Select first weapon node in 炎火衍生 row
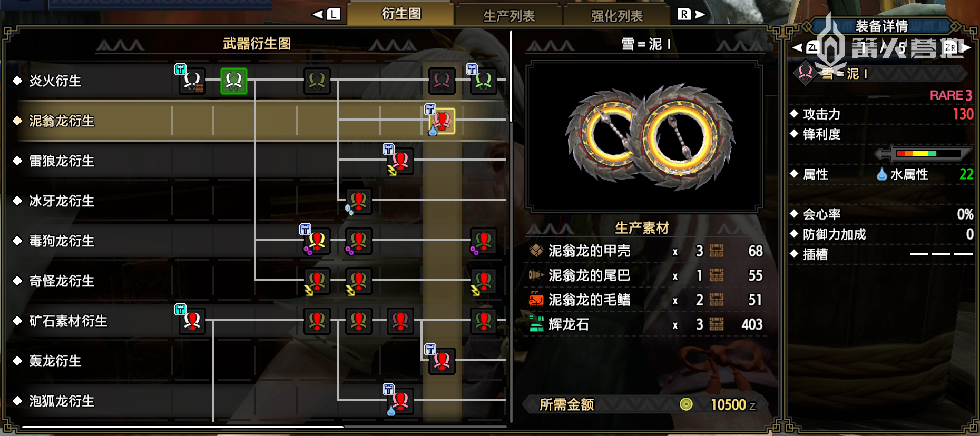Screen dimensions: 980x436 [192, 81]
